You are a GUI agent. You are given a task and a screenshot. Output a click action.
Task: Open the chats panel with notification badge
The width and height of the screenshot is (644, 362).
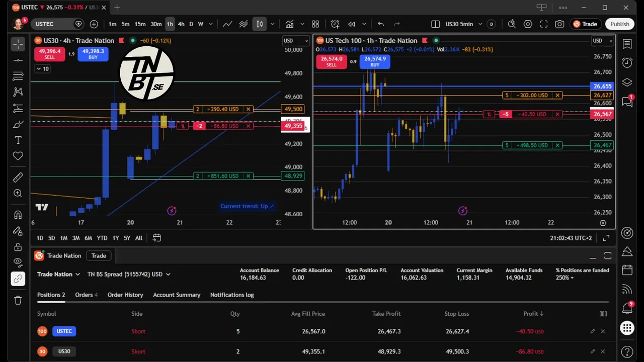pyautogui.click(x=627, y=102)
